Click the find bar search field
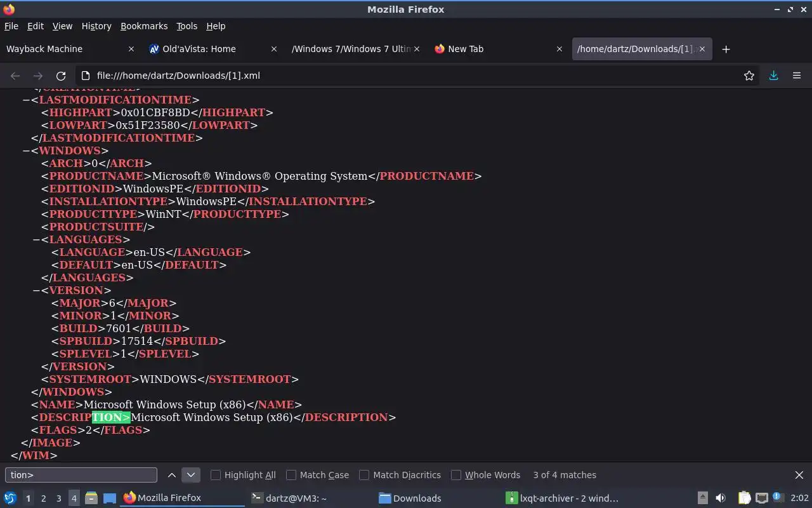Screen dimensions: 812x508 81,475
